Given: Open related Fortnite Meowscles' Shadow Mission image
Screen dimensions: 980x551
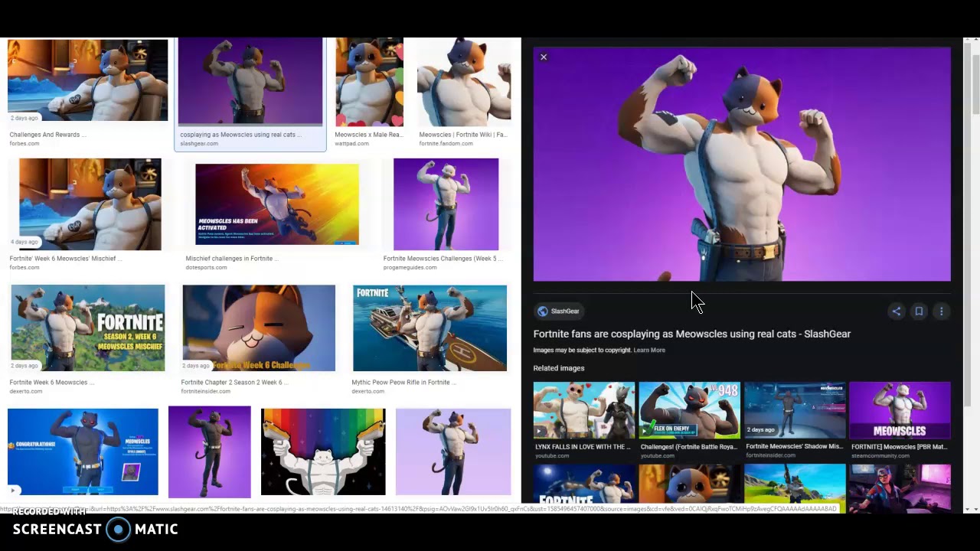Looking at the screenshot, I should [x=795, y=410].
